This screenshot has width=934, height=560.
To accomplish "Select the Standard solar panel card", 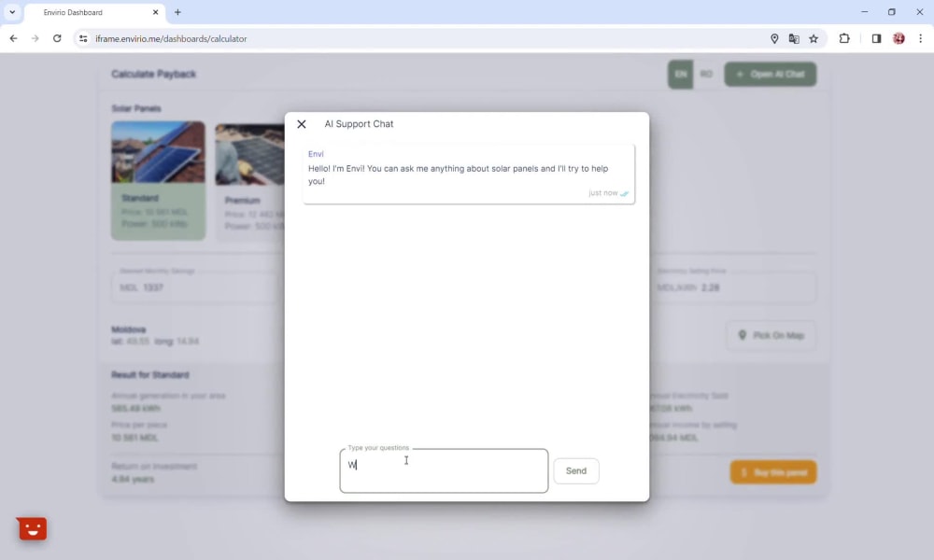I will click(158, 180).
